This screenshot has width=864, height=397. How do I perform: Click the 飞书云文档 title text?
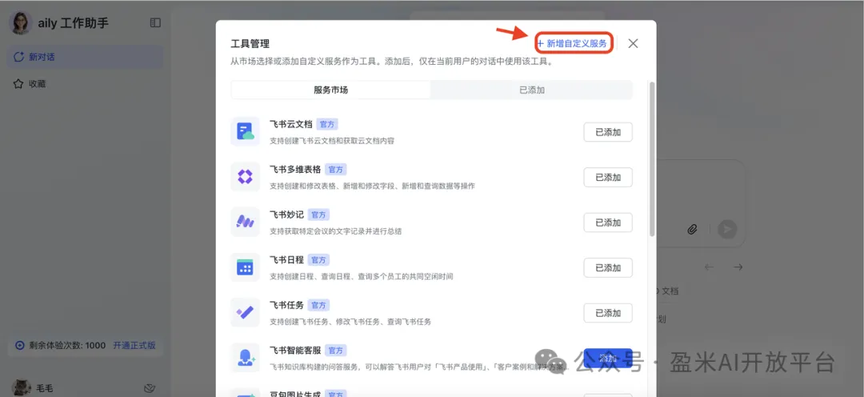(x=290, y=124)
